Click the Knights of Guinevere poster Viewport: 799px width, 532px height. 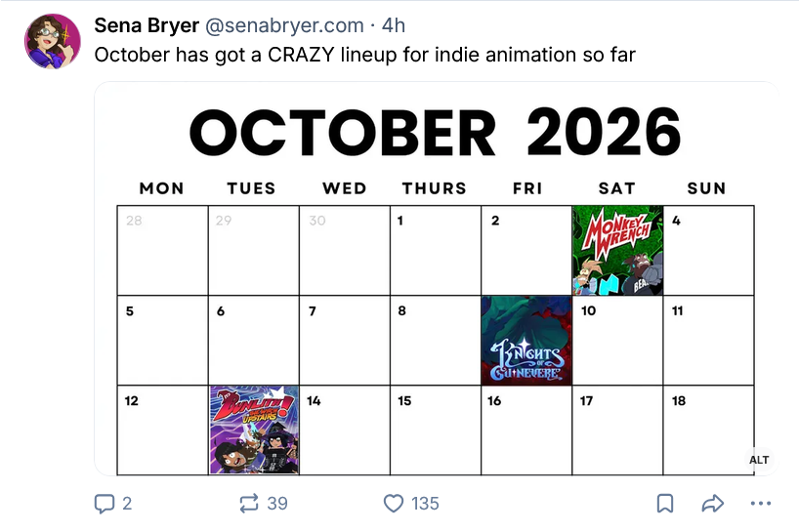[x=526, y=341]
